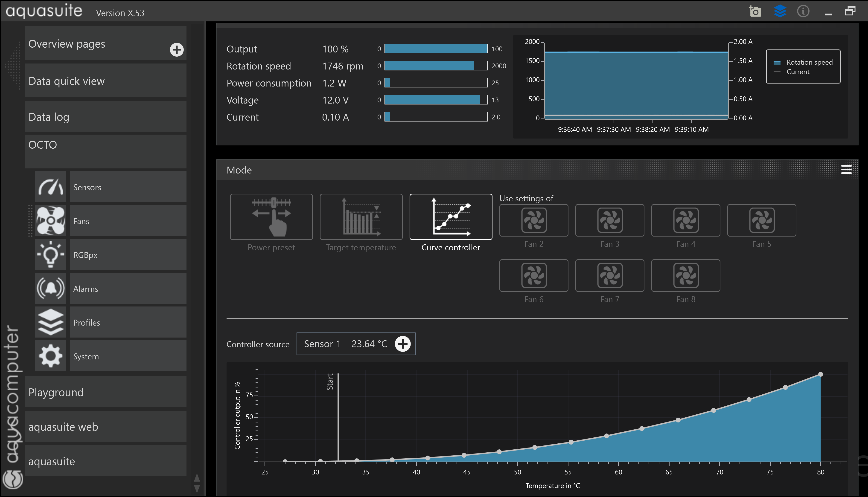Add controller source with plus button
The height and width of the screenshot is (497, 868).
(x=403, y=344)
